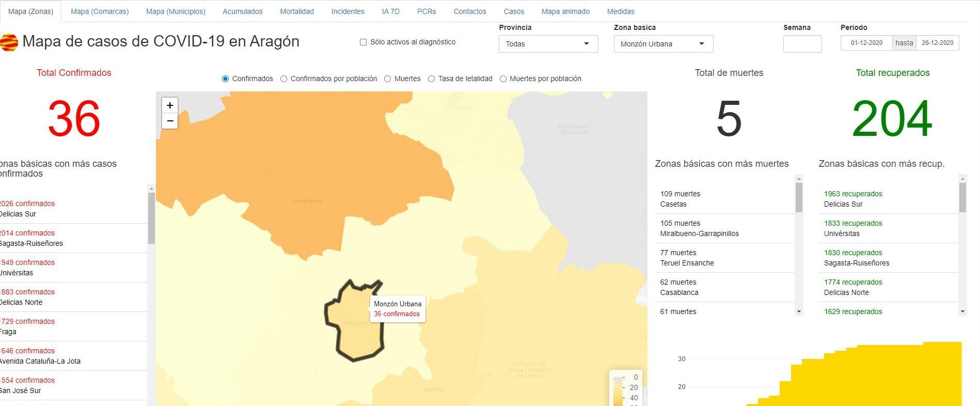Click the Semana input field
The width and height of the screenshot is (980, 406).
[x=802, y=44]
